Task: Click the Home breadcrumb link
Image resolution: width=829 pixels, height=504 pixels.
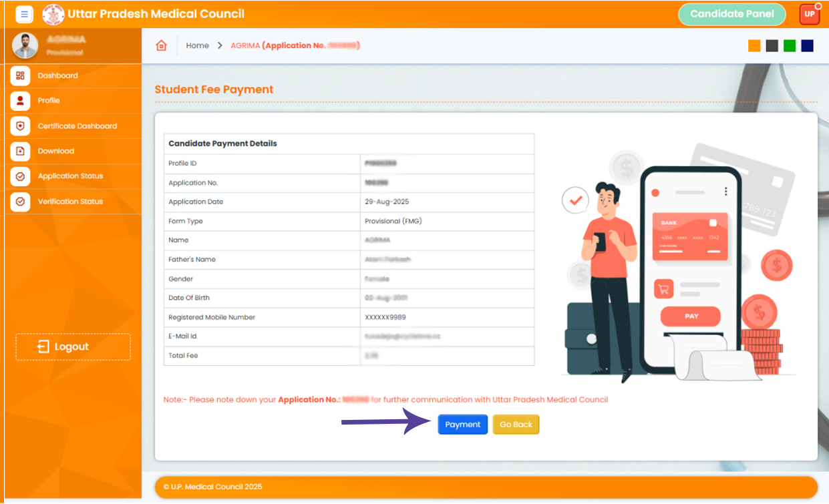Action: pyautogui.click(x=197, y=45)
